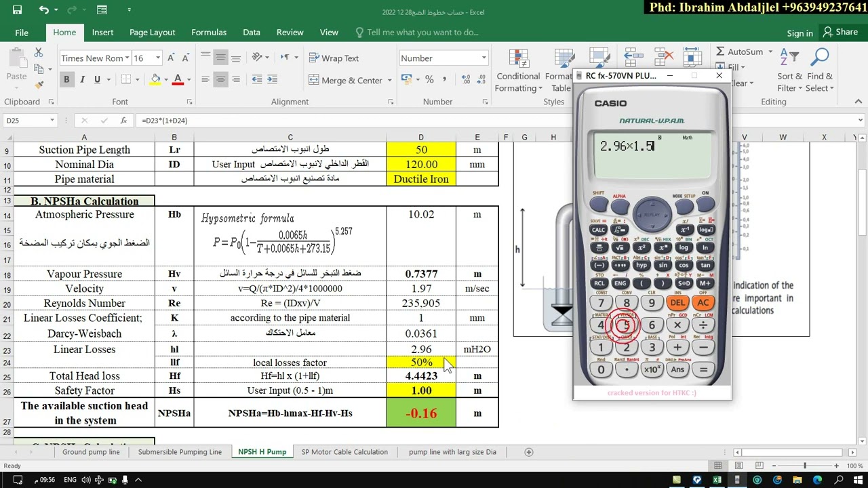Screen dimensions: 868x488
Task: Apply underline with the U icon
Action: point(97,80)
